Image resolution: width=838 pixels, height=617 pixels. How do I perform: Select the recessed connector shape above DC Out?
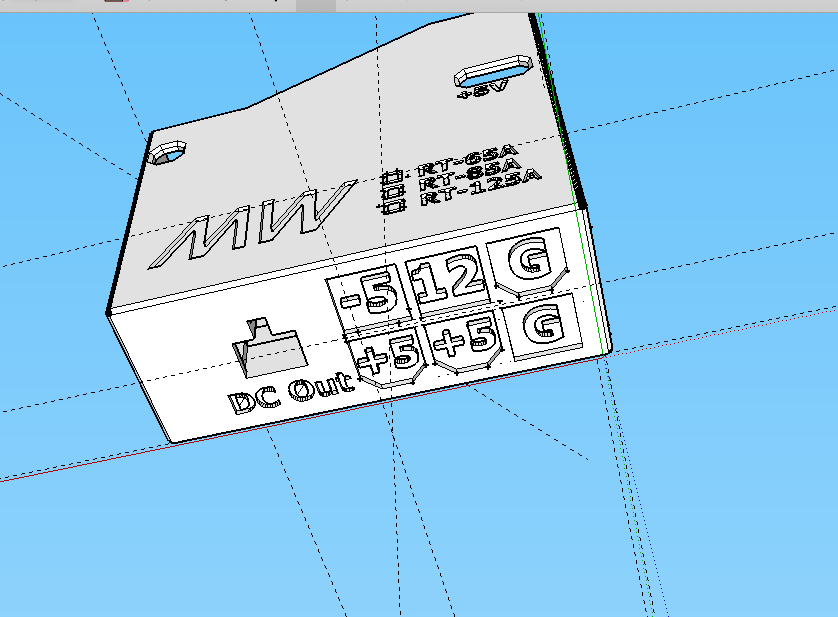(270, 348)
